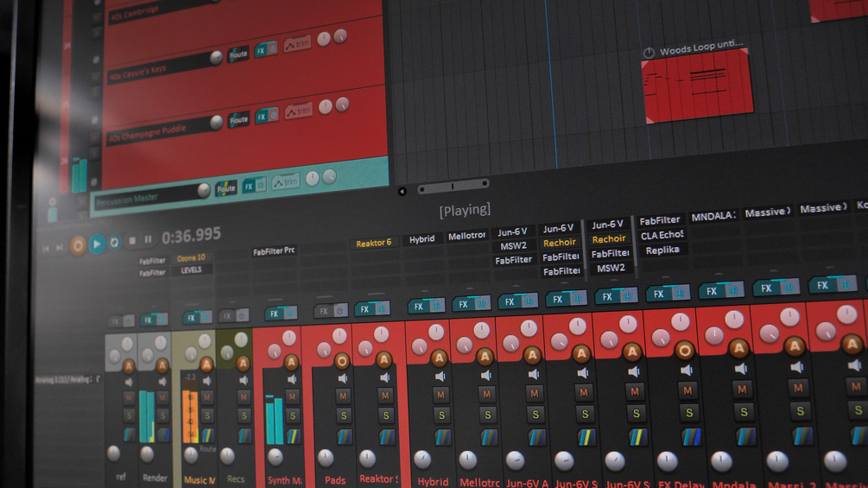Toggle monitor speaker icon on Pads strip
868x488 pixels.
coord(343,378)
